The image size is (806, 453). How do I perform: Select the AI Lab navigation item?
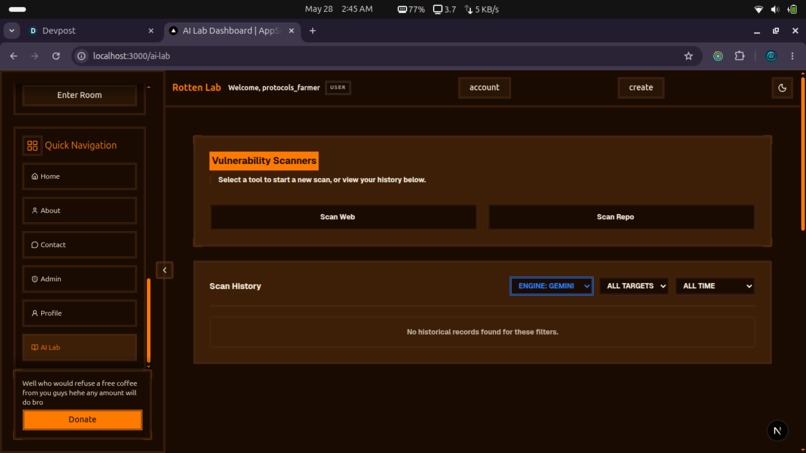click(x=79, y=348)
